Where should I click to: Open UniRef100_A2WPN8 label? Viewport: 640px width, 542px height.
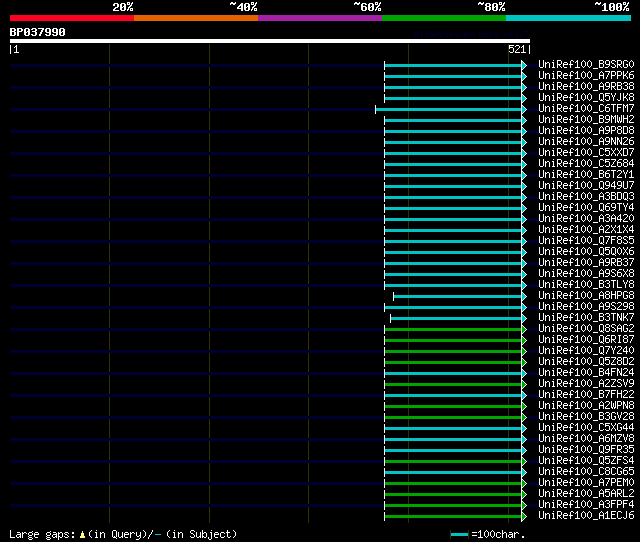tap(586, 406)
